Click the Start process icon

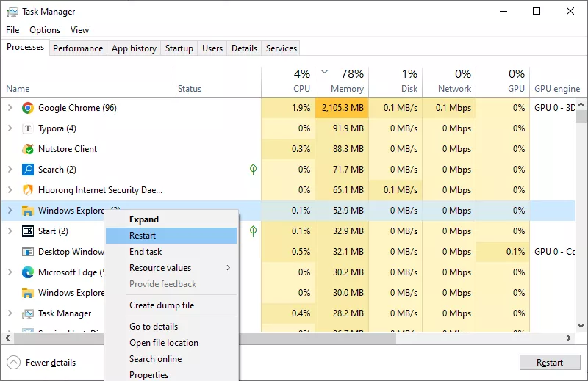[28, 231]
